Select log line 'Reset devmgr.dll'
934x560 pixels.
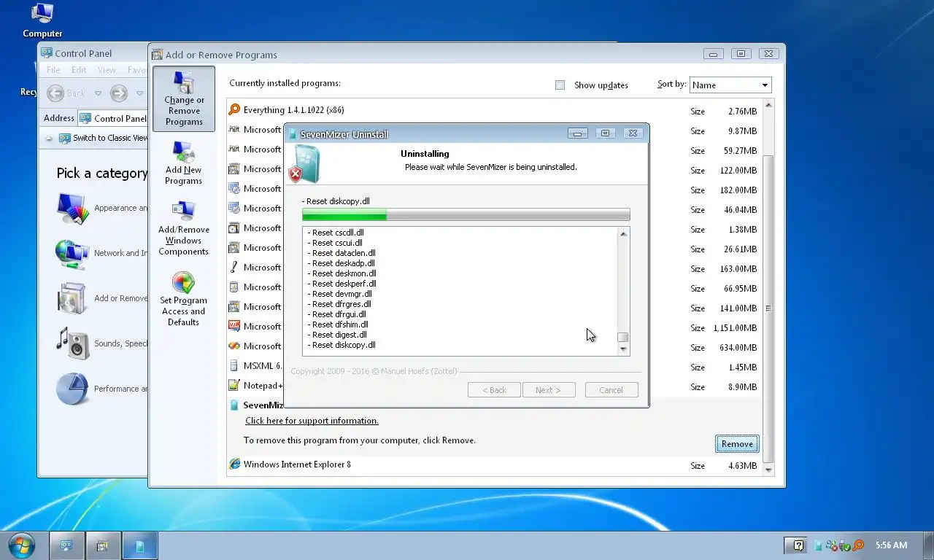tap(339, 294)
